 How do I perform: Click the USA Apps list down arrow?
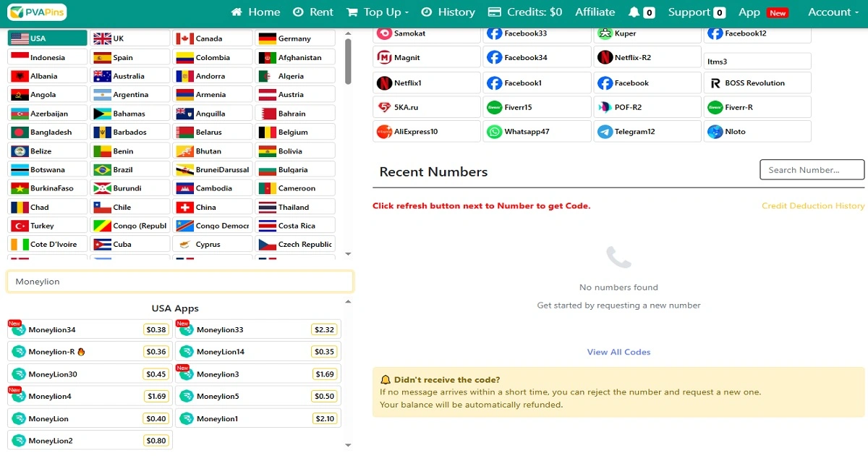coord(348,444)
